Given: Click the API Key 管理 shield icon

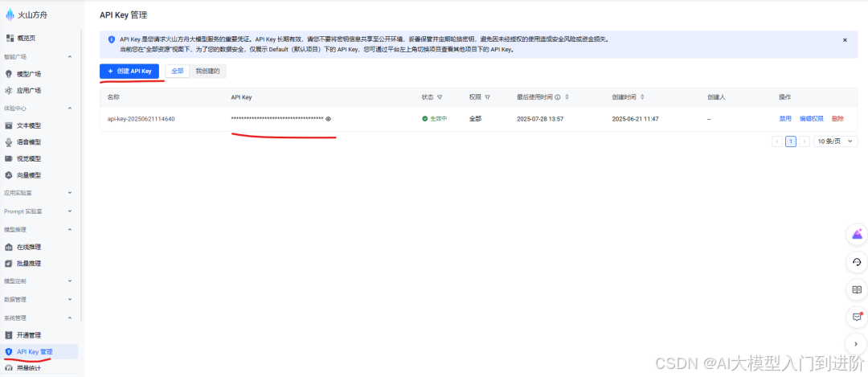Looking at the screenshot, I should coord(8,352).
